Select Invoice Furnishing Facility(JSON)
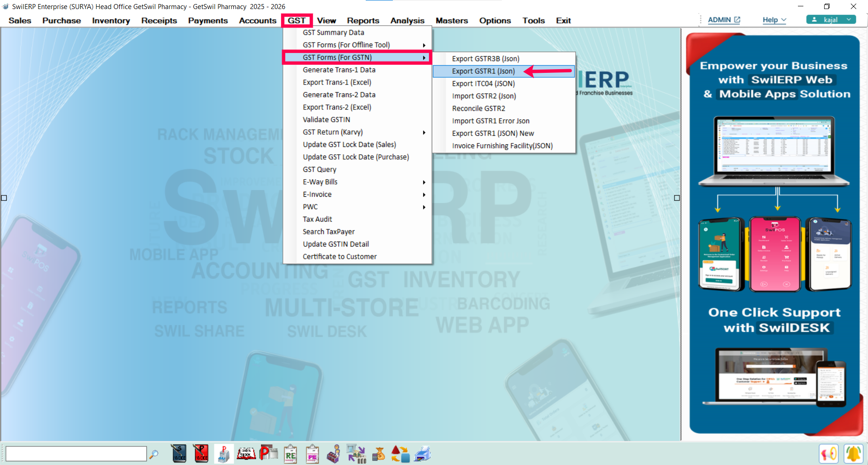Screen dimensions: 868x465 pyautogui.click(x=504, y=146)
